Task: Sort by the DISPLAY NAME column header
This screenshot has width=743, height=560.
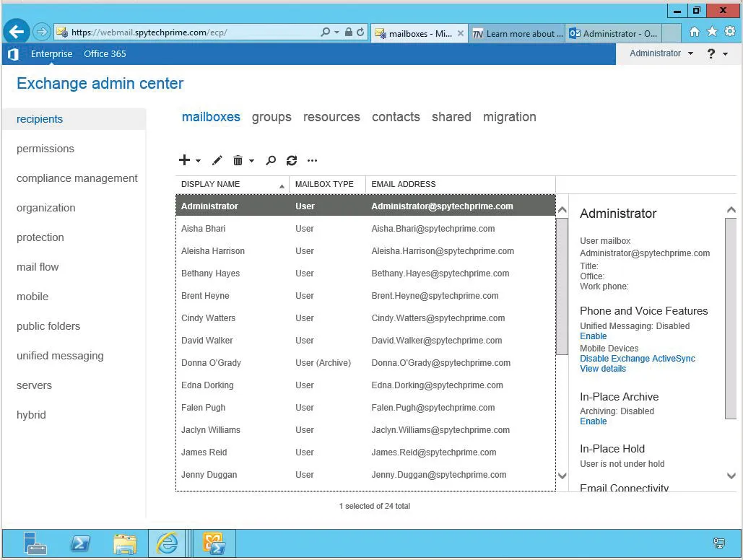Action: 233,184
